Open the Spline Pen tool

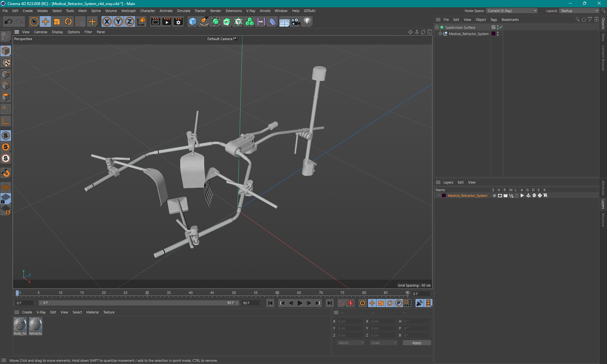pos(204,21)
